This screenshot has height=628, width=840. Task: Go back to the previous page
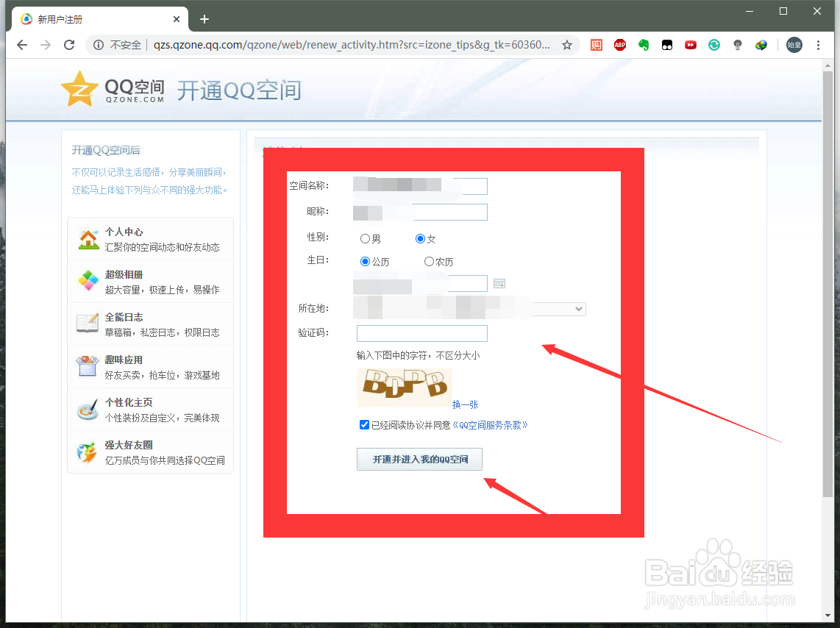click(22, 45)
